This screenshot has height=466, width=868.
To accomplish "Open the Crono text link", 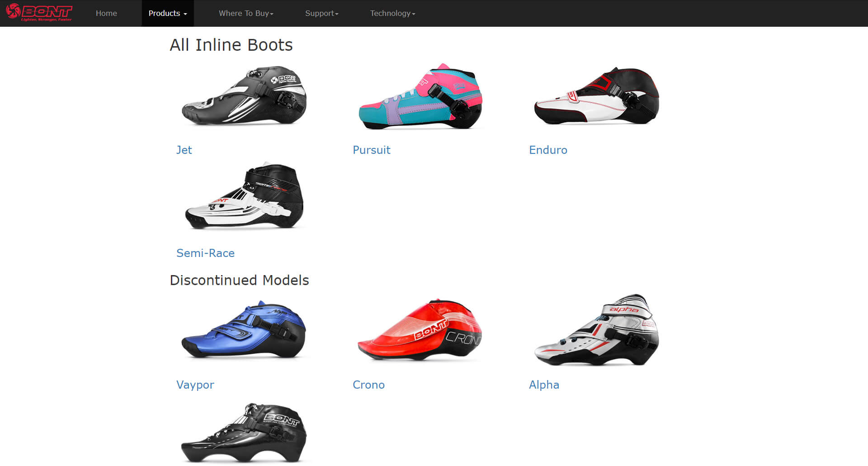I will [368, 385].
